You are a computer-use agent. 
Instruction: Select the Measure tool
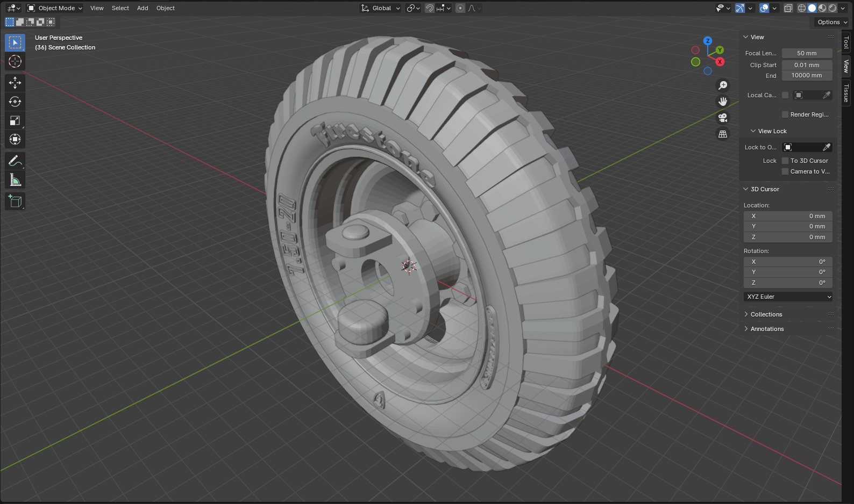[15, 181]
